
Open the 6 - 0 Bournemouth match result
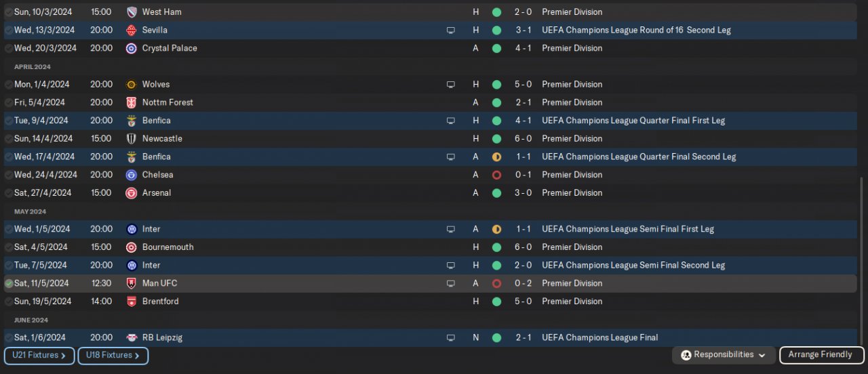click(523, 247)
